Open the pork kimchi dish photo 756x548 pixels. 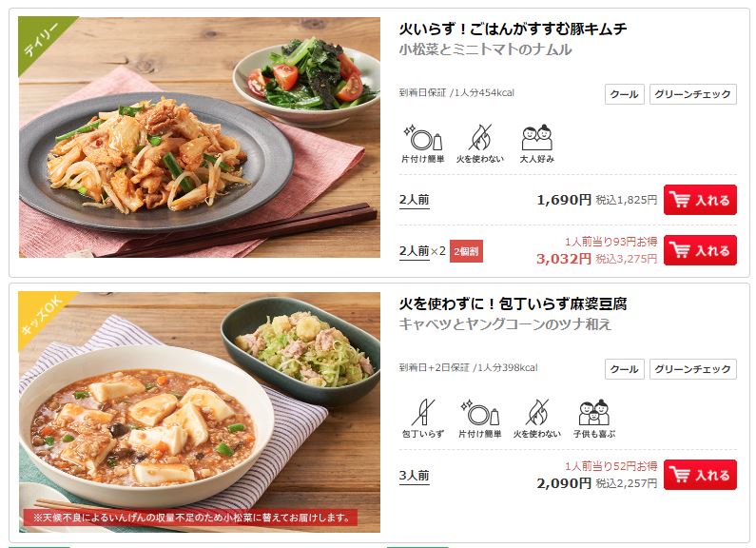pos(200,137)
